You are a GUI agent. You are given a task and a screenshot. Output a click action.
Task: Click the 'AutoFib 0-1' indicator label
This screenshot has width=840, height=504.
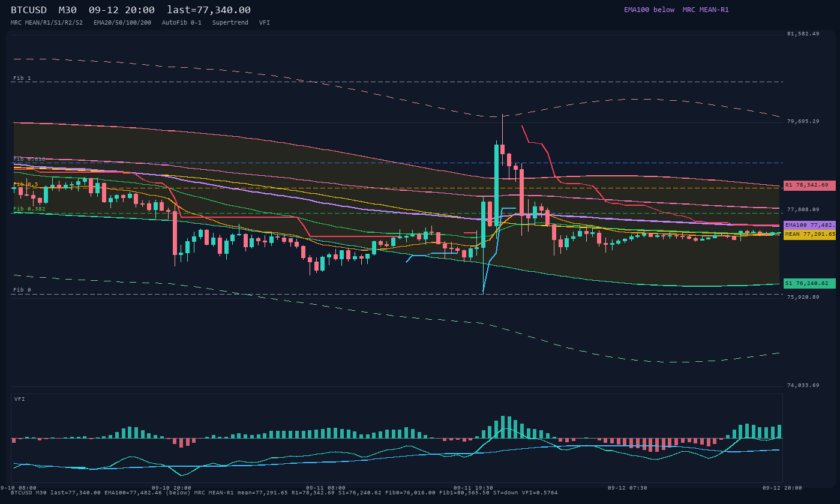click(x=182, y=22)
